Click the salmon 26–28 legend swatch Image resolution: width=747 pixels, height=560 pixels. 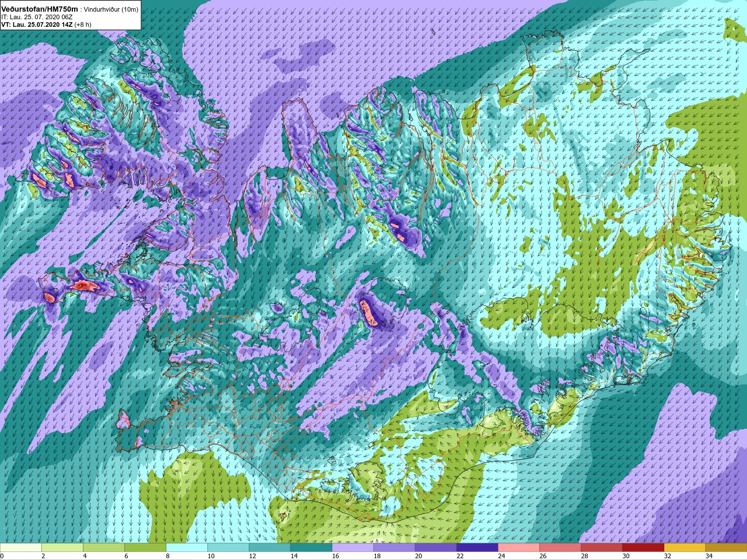click(x=560, y=548)
